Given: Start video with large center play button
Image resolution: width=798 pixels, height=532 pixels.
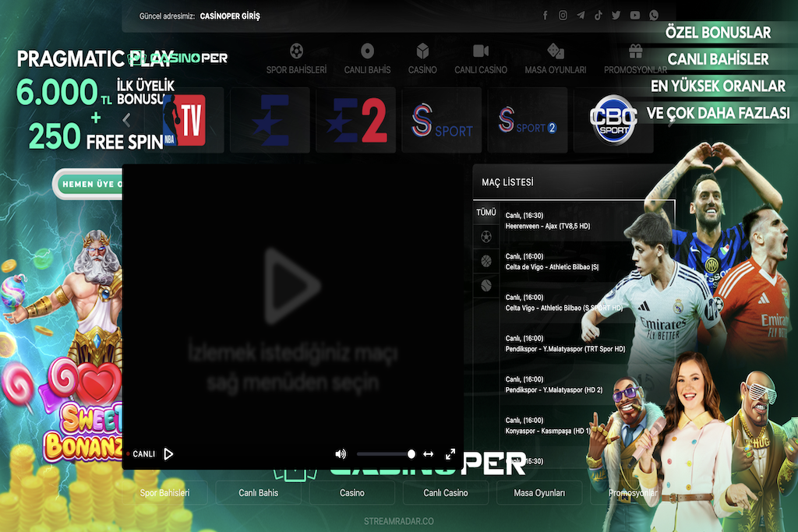Looking at the screenshot, I should (x=292, y=286).
